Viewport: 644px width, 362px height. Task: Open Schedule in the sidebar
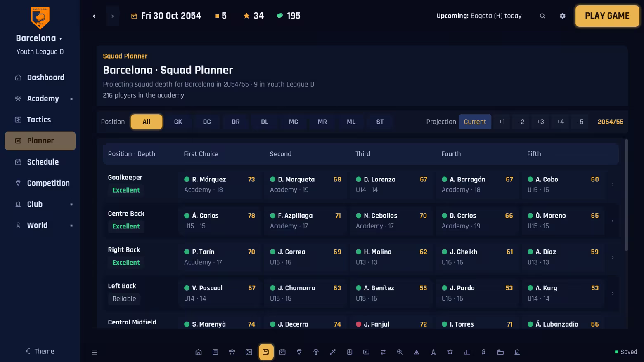pos(40,162)
